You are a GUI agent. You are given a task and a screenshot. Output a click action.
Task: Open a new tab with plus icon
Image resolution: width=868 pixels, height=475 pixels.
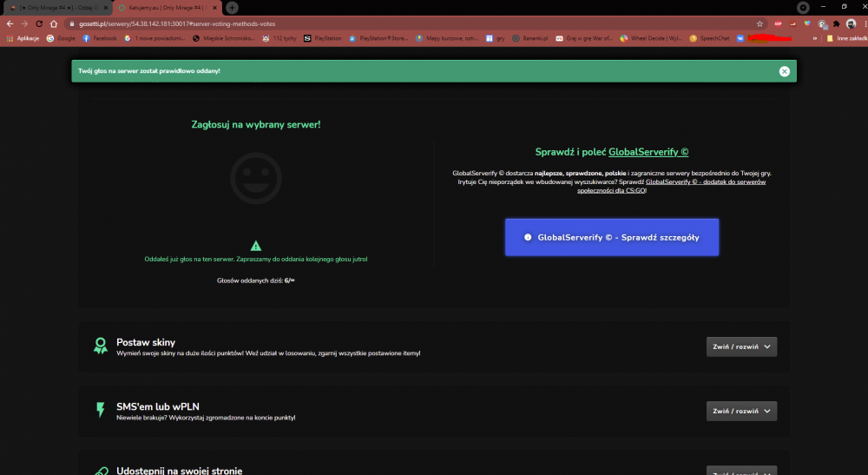[232, 8]
